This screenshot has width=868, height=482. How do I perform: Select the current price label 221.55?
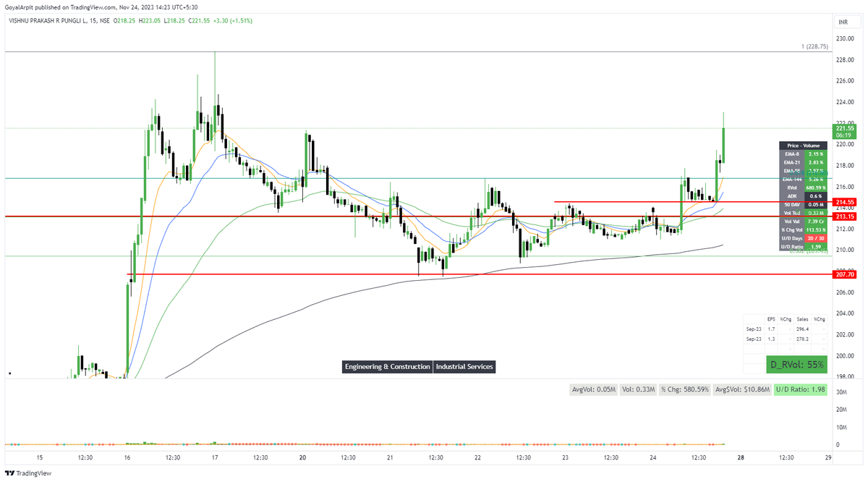844,128
